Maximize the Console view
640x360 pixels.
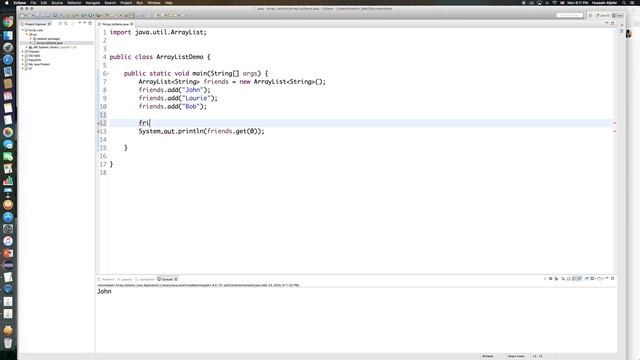click(612, 278)
